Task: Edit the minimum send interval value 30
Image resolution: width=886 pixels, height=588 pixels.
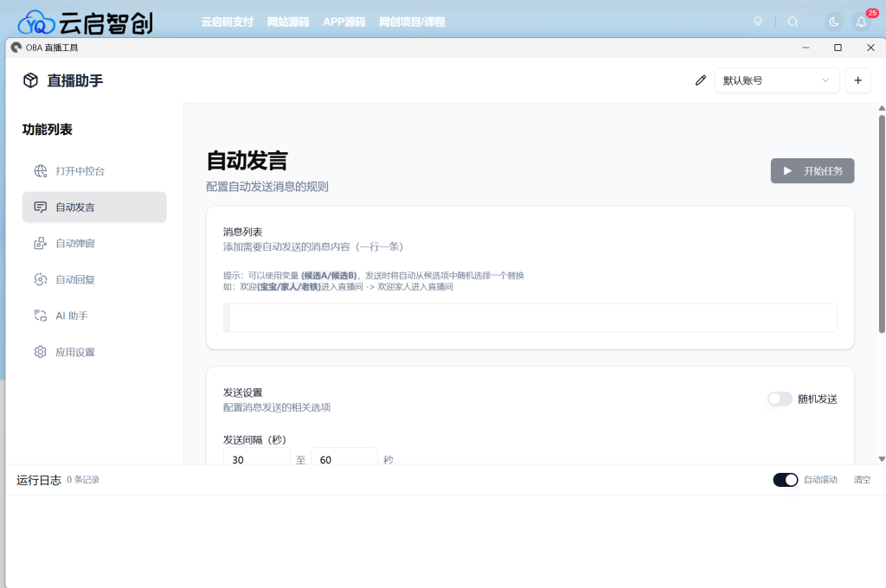Action: pyautogui.click(x=256, y=459)
